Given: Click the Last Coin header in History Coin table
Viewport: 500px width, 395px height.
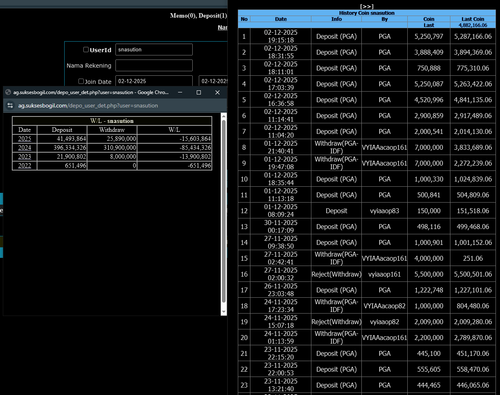Looking at the screenshot, I should click(473, 19).
